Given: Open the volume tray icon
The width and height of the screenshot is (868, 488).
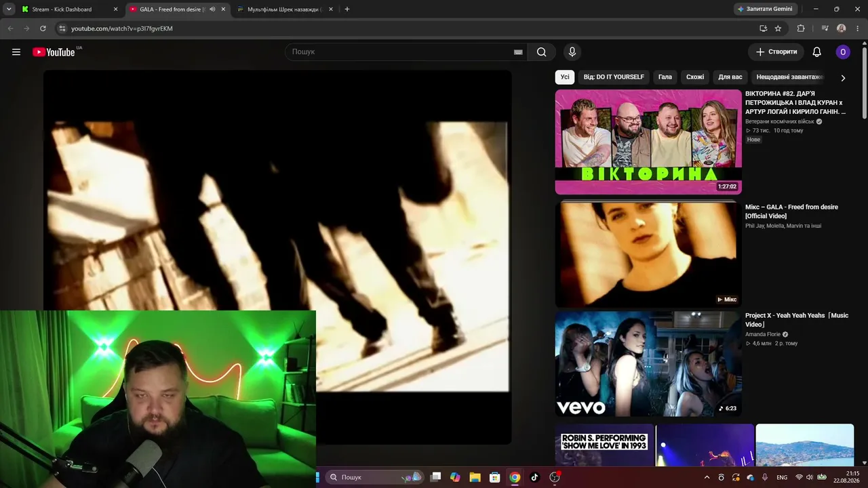Looking at the screenshot, I should [x=810, y=477].
